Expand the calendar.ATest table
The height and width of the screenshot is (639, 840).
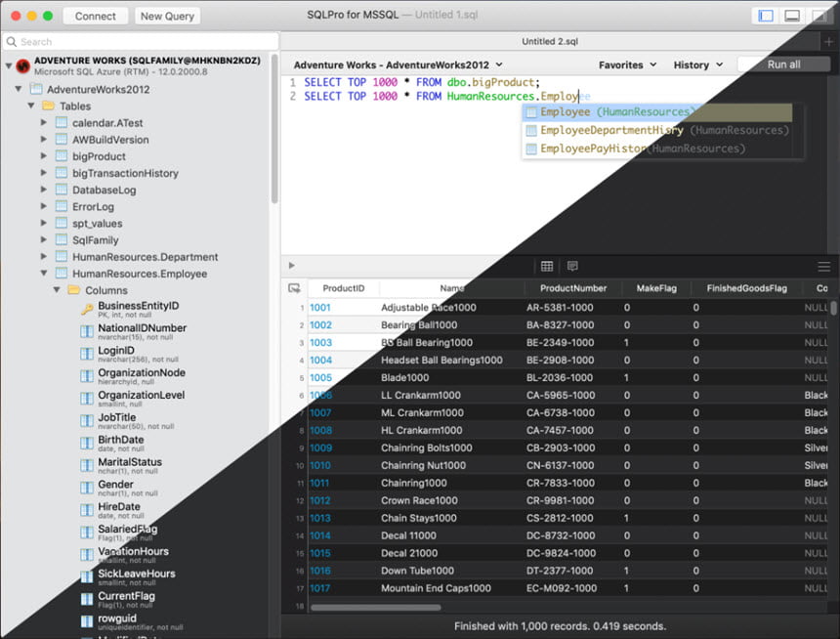click(x=44, y=123)
